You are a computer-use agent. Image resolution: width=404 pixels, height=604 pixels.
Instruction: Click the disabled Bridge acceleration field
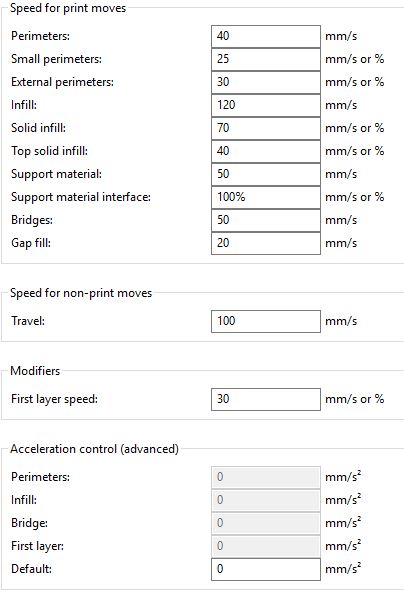[266, 523]
